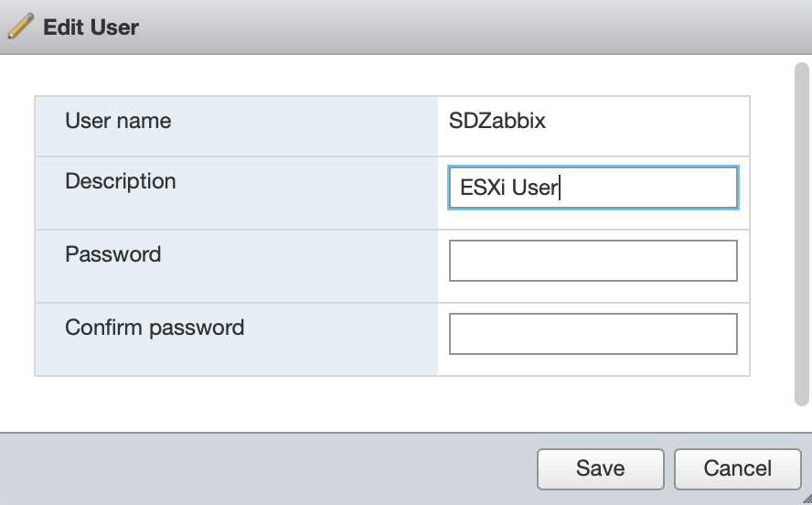Click the Confirm password label

coord(155,328)
